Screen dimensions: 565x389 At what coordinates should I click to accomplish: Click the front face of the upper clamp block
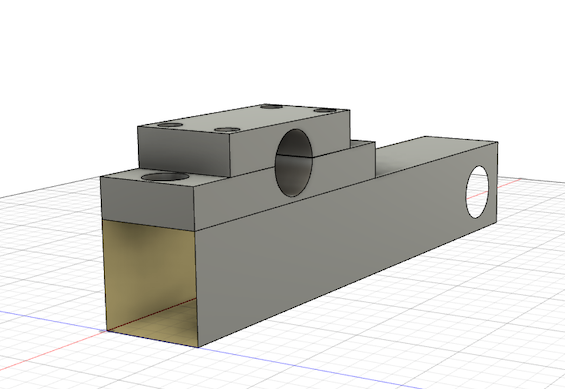tap(184, 151)
